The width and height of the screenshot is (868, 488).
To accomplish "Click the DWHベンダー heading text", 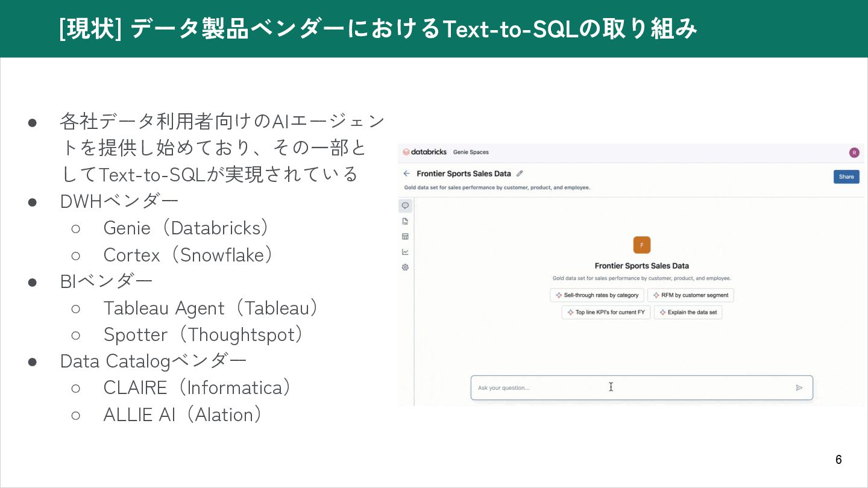I will pos(119,201).
